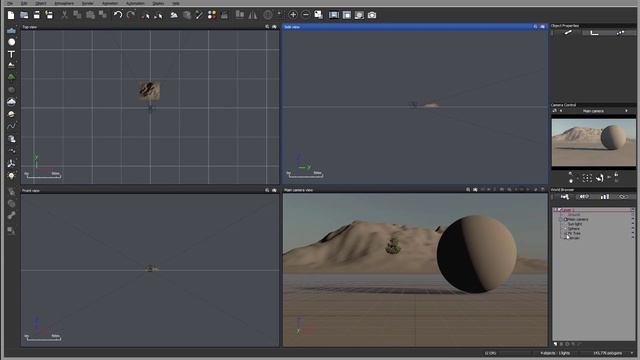The width and height of the screenshot is (640, 360).
Task: Select the spline curve tool
Action: pos(11,126)
